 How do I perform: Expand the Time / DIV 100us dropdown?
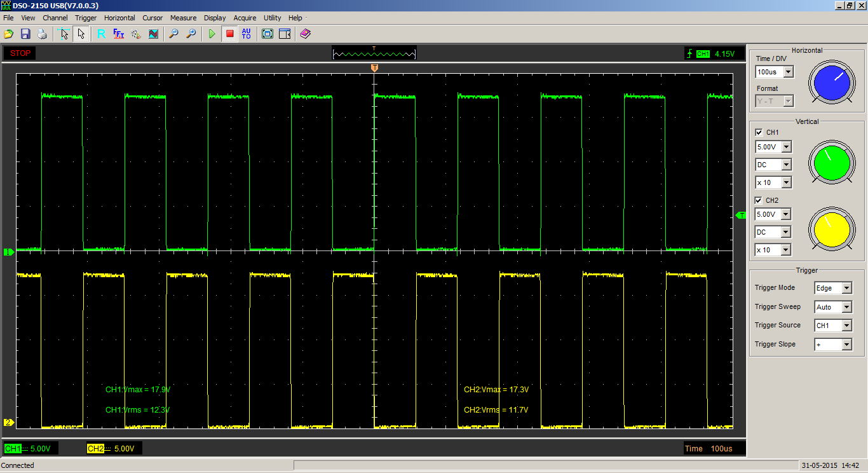point(787,72)
